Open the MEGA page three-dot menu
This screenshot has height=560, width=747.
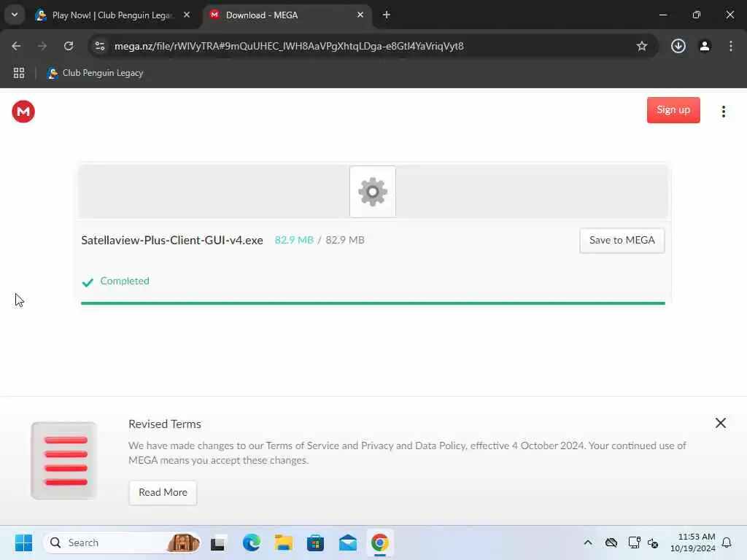click(723, 112)
